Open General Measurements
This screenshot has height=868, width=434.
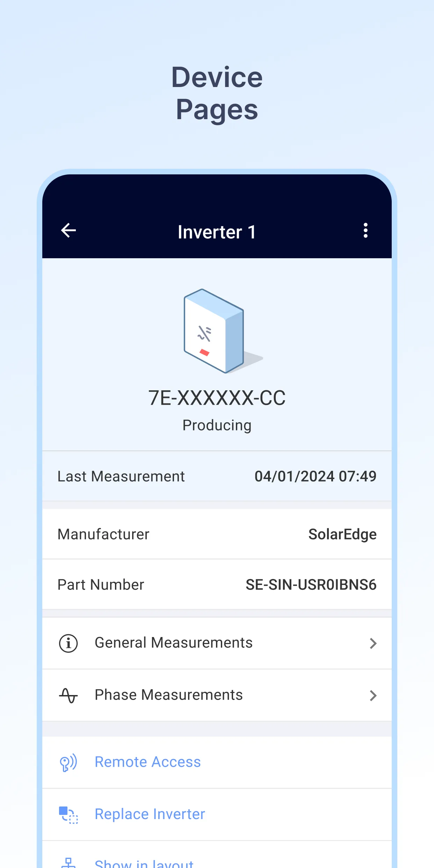click(217, 643)
